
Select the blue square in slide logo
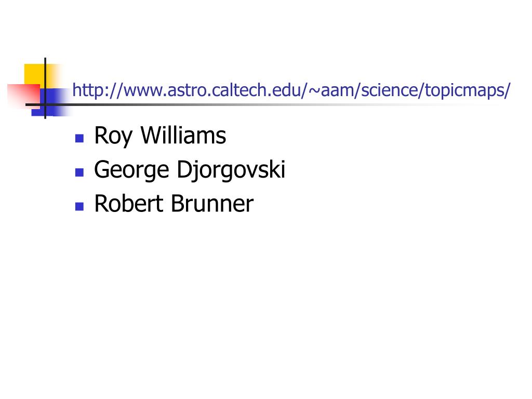[51, 102]
